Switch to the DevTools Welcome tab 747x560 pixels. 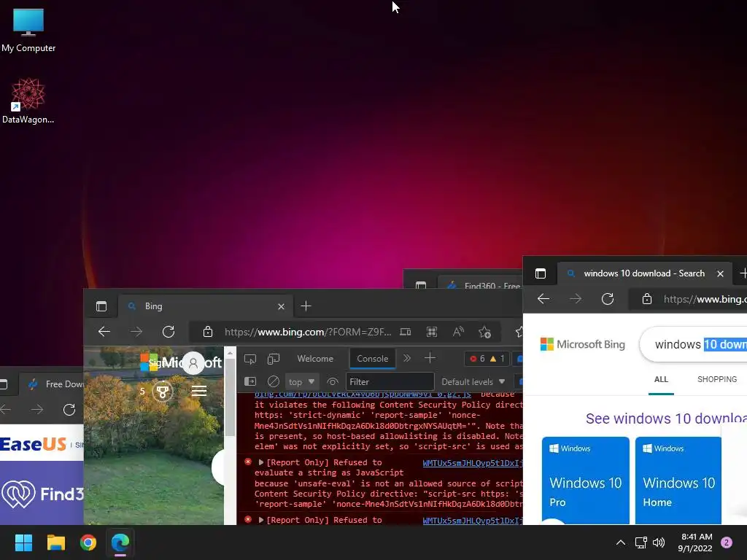(315, 359)
